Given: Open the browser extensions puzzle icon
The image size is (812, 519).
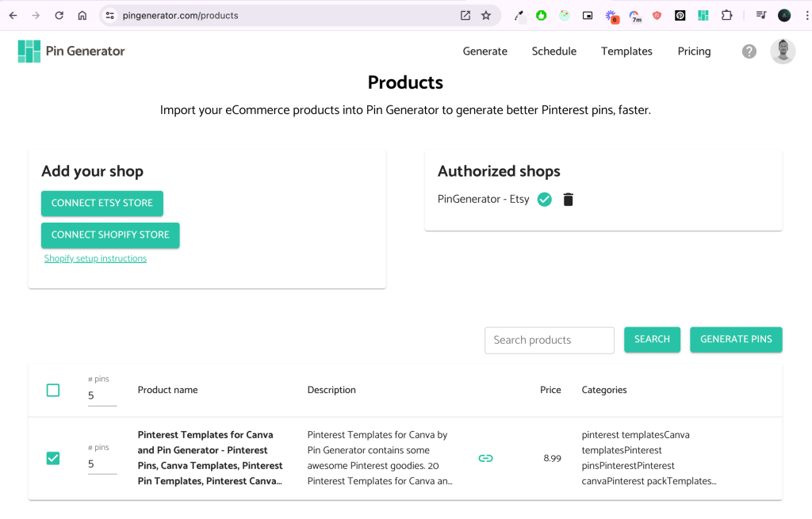Looking at the screenshot, I should 726,15.
